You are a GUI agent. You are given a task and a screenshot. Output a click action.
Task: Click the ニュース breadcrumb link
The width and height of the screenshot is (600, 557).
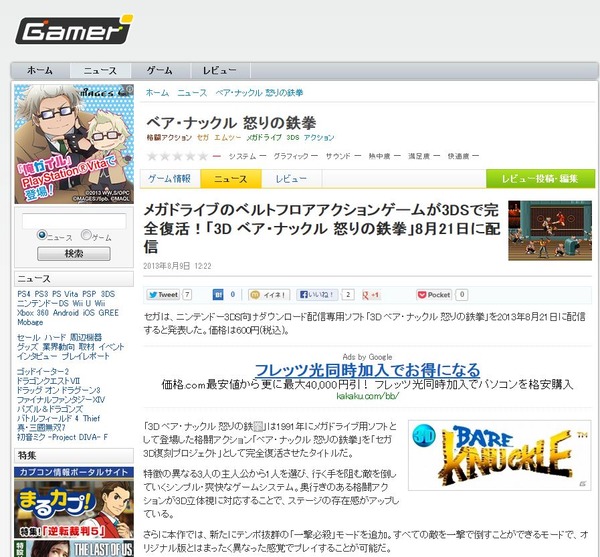coord(192,93)
